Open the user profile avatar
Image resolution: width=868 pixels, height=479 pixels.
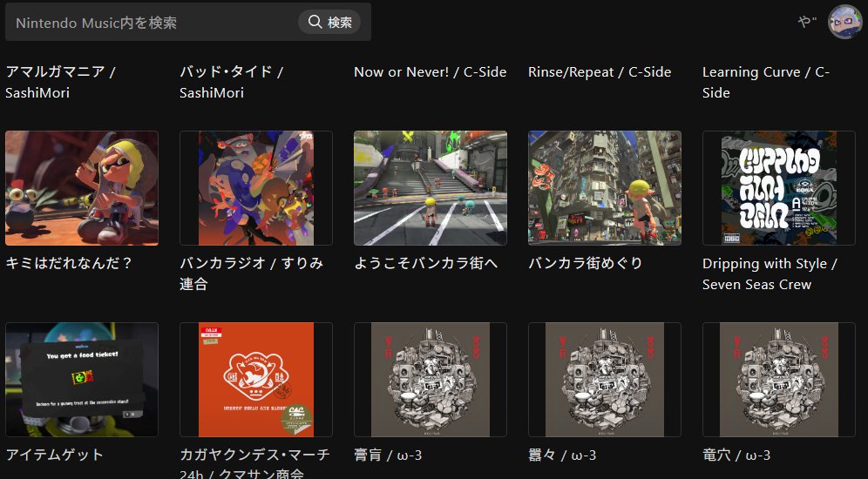[844, 22]
